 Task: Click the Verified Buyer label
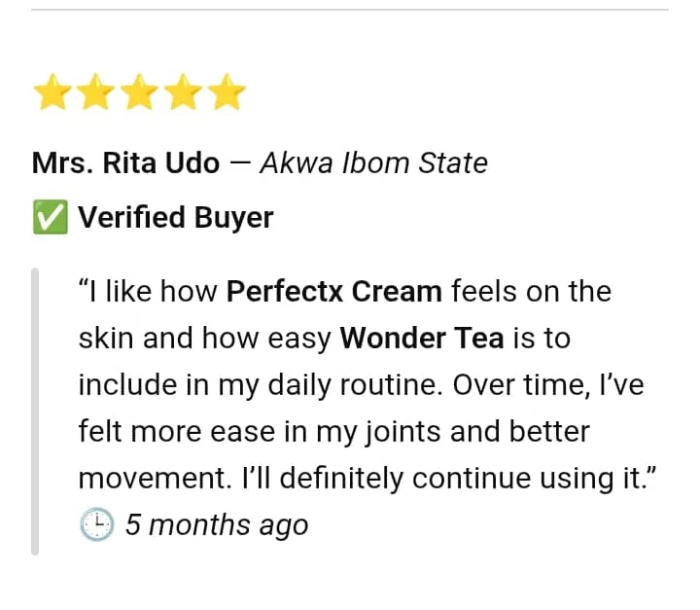click(176, 218)
